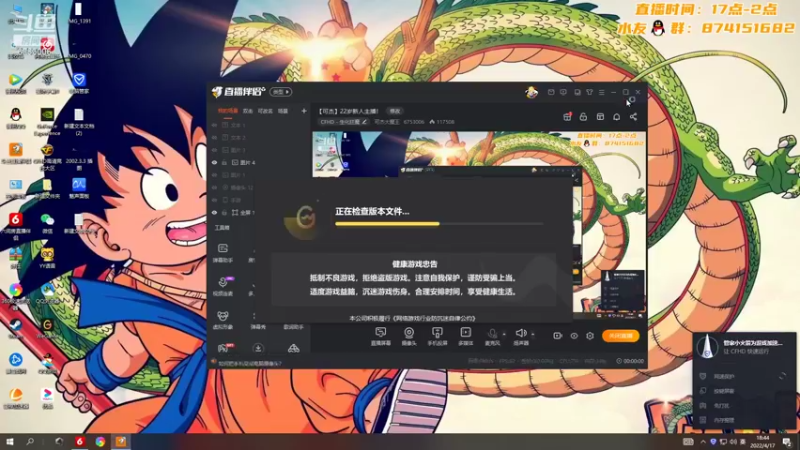
Task: Toggle visibility of 文本 2 layer
Action: coord(214,138)
